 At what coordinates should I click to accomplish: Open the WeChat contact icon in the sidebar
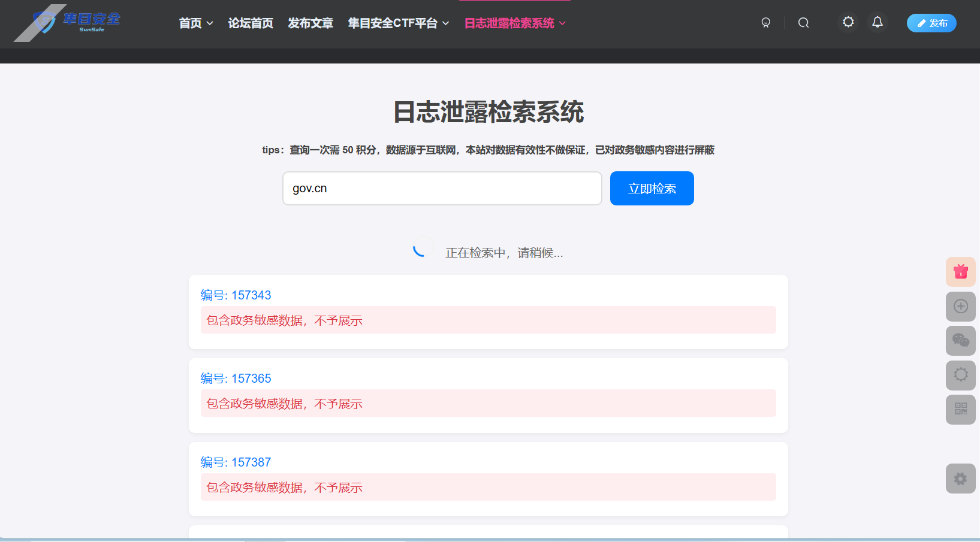[960, 341]
